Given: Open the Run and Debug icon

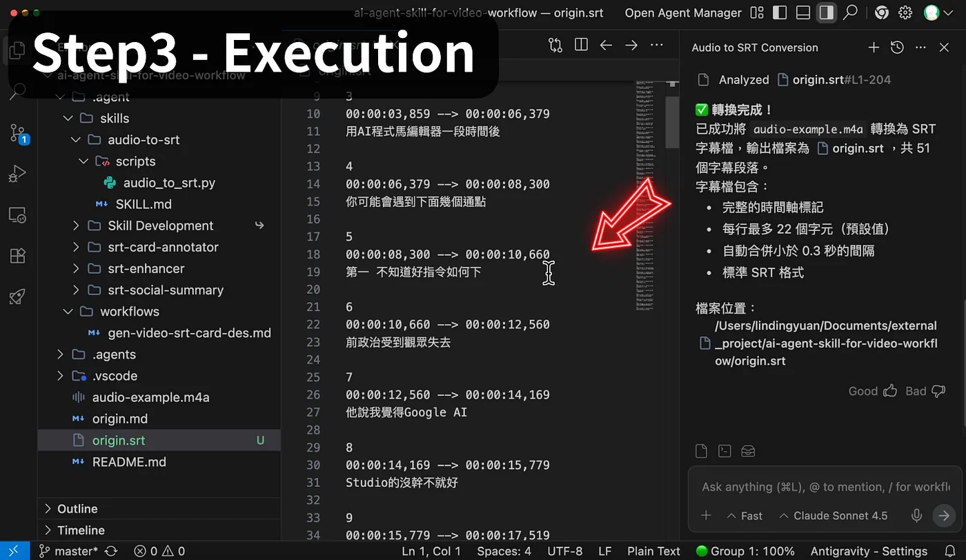Looking at the screenshot, I should (x=18, y=174).
